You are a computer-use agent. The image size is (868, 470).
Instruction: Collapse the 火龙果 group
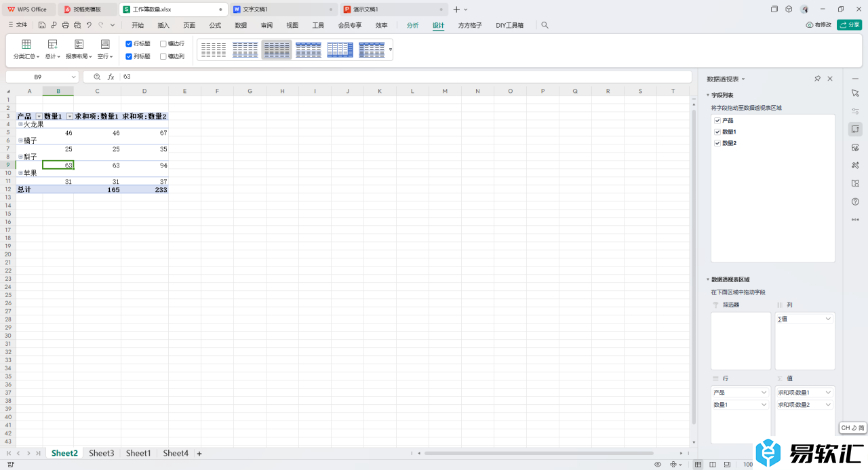pos(20,125)
